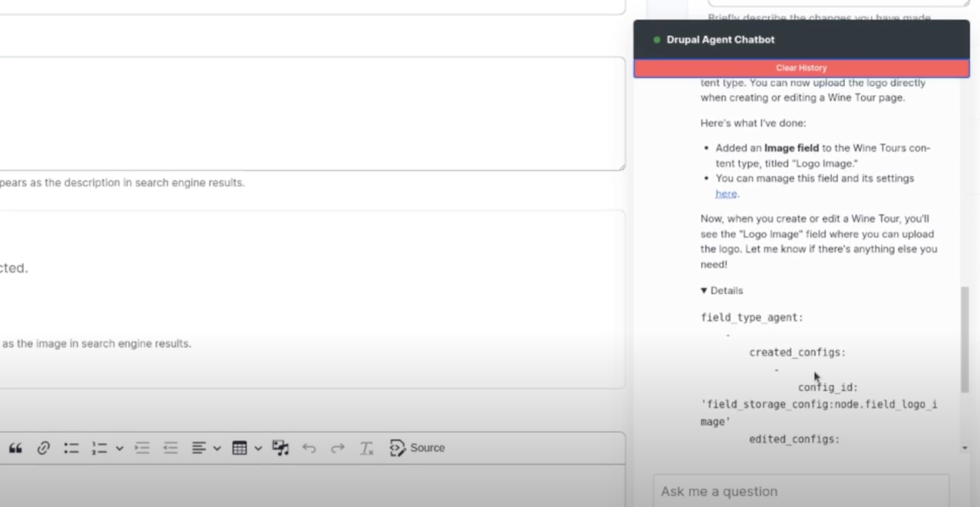Insert table from editor toolbar
Screen dimensions: 980x507
[239, 448]
